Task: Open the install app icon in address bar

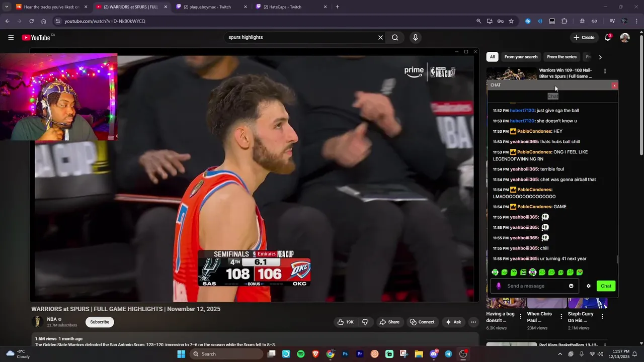Action: [x=490, y=21]
